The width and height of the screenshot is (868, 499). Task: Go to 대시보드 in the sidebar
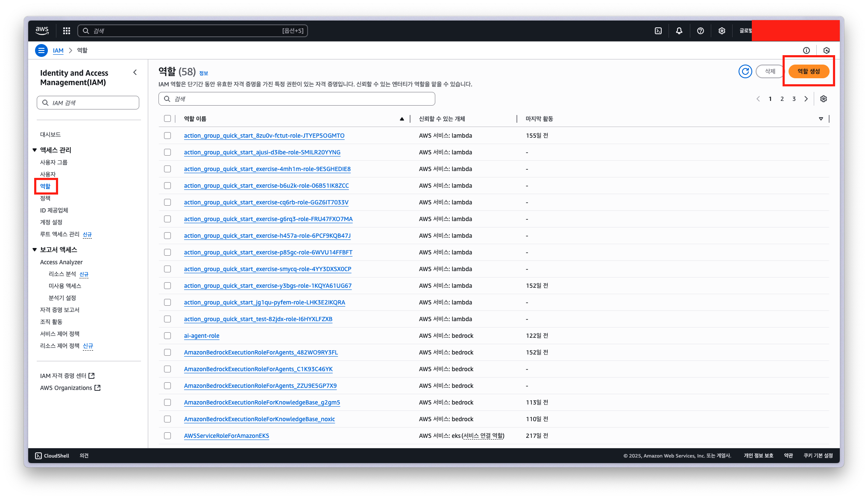(x=50, y=134)
